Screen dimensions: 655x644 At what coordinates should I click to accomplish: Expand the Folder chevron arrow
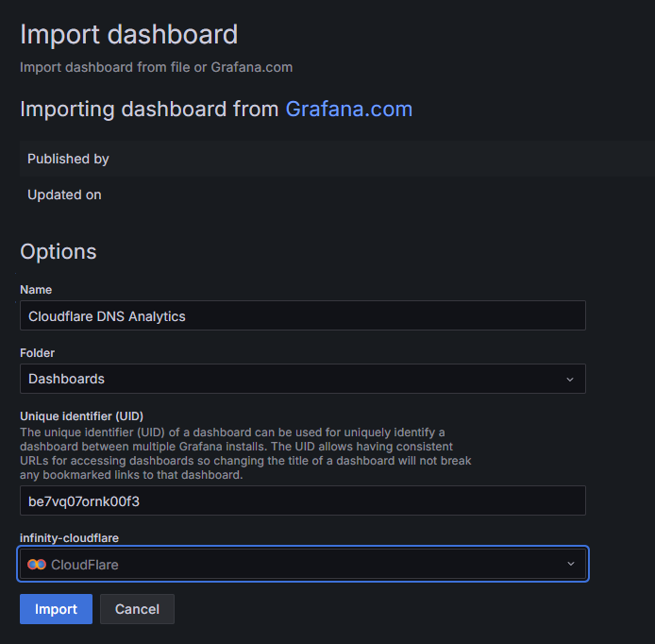tap(570, 379)
